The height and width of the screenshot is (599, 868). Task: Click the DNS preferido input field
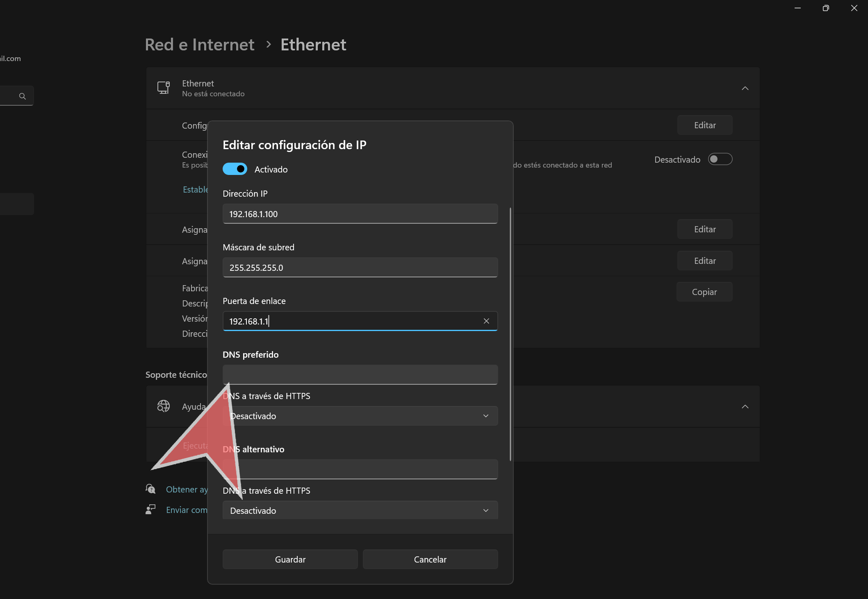[360, 374]
